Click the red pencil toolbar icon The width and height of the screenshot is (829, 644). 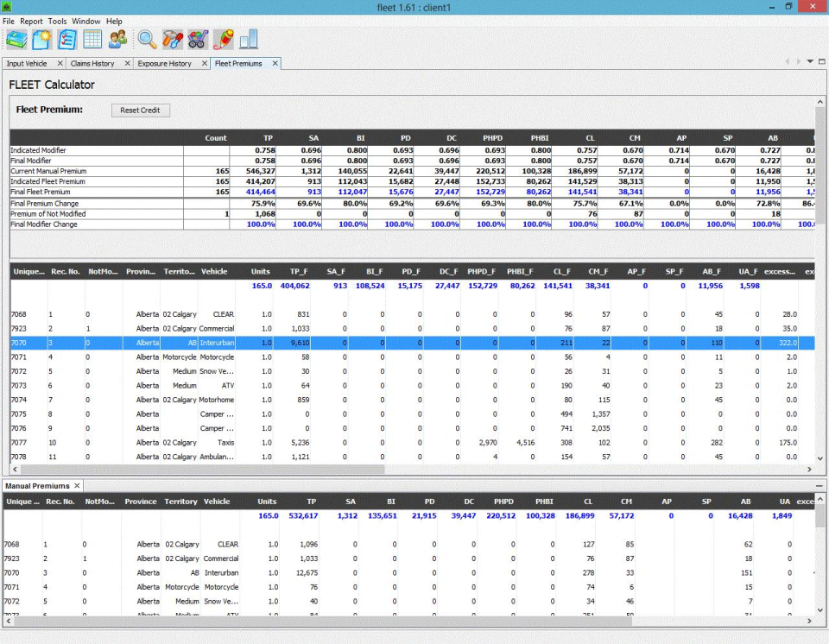click(223, 40)
